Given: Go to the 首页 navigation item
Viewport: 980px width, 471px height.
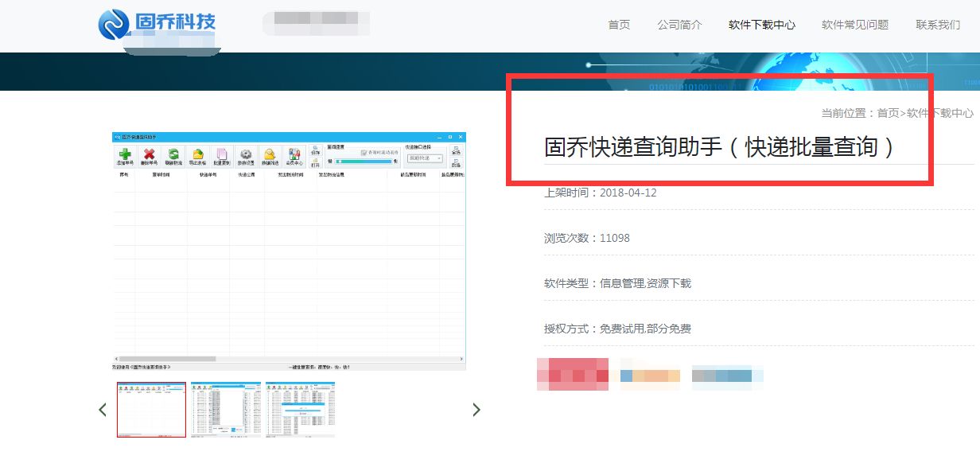Looking at the screenshot, I should (619, 25).
